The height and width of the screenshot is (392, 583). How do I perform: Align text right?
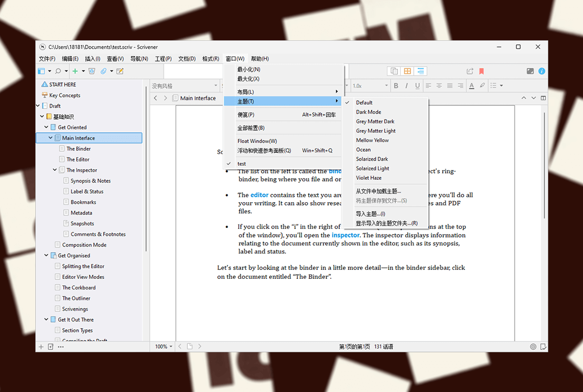(461, 86)
